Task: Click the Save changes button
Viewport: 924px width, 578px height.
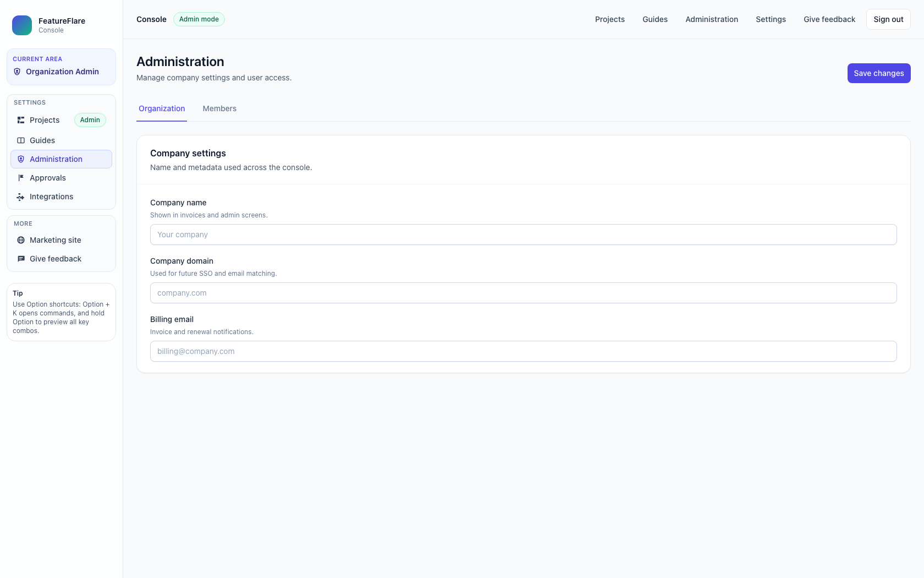Action: coord(879,73)
